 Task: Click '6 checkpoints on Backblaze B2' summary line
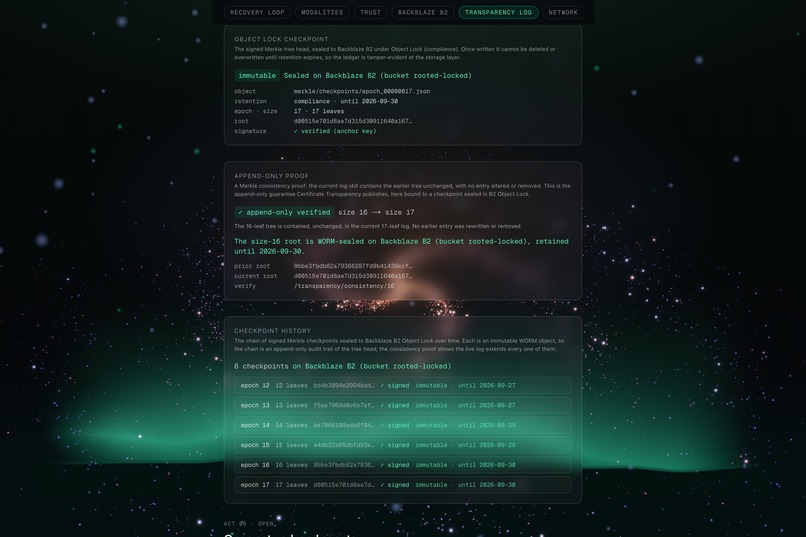click(342, 366)
